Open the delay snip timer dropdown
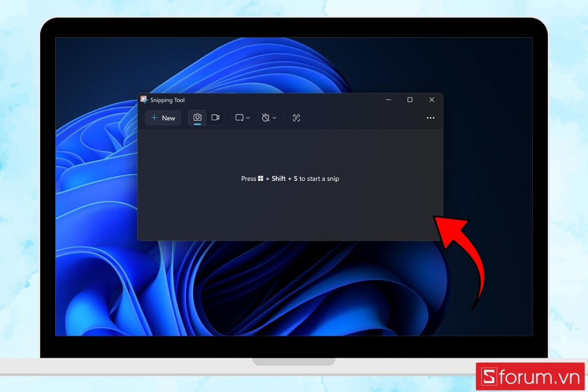The image size is (588, 392). pyautogui.click(x=269, y=118)
